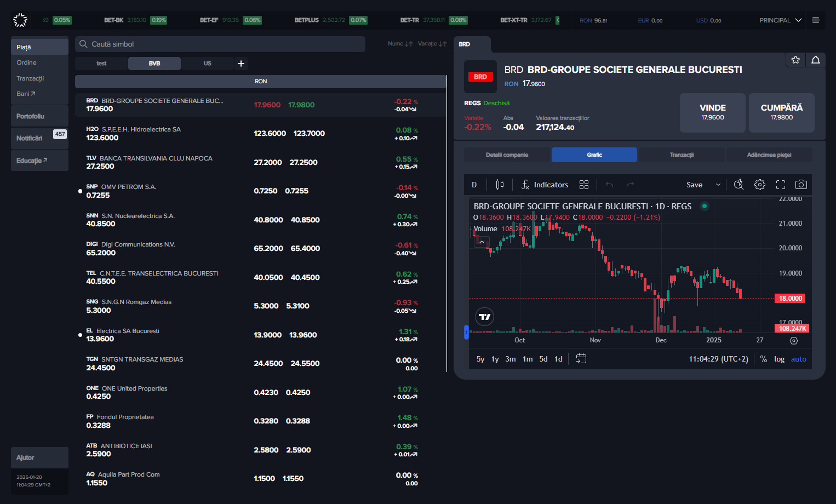Take a chart snapshot with camera

coord(801,185)
